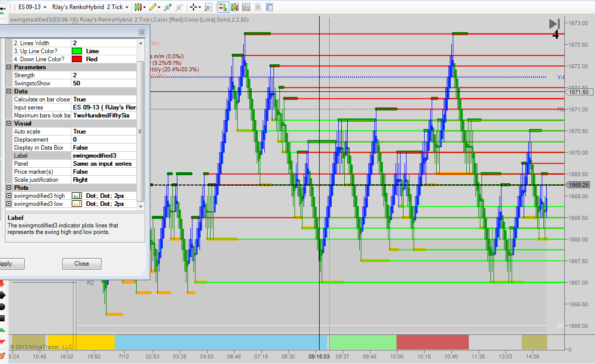The height and width of the screenshot is (364, 595).
Task: Click the R2 pivot label on chart
Action: point(90,283)
